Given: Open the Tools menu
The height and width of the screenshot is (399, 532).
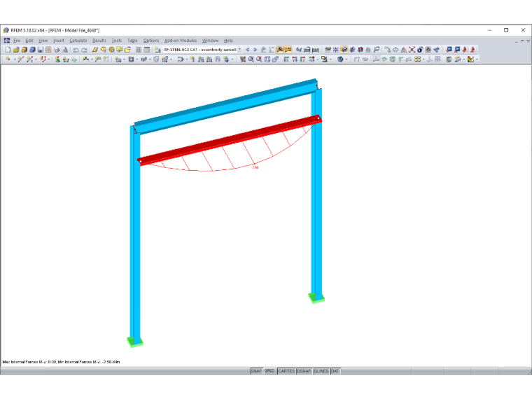Looking at the screenshot, I should pos(117,41).
